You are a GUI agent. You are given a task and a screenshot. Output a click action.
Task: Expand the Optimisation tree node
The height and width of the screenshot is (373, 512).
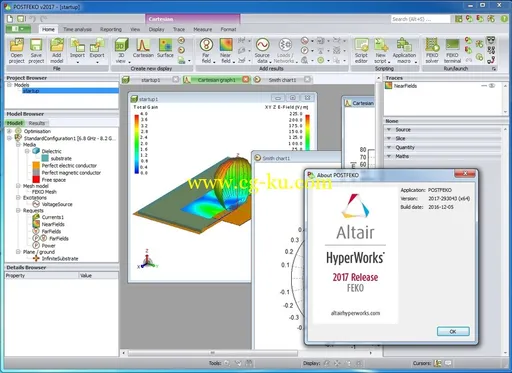9,131
